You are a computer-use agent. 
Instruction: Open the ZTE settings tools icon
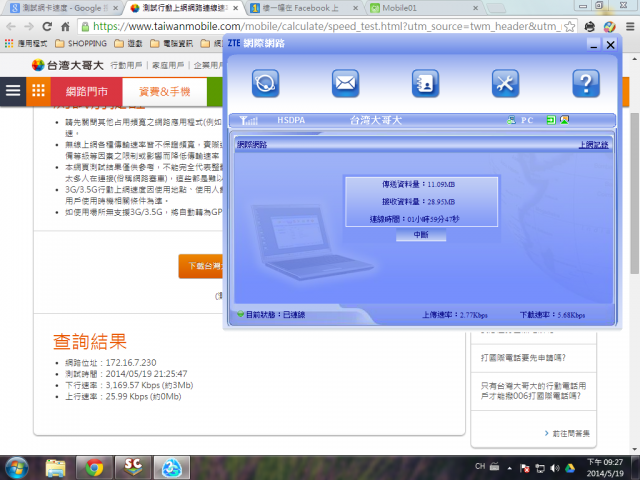coord(505,84)
